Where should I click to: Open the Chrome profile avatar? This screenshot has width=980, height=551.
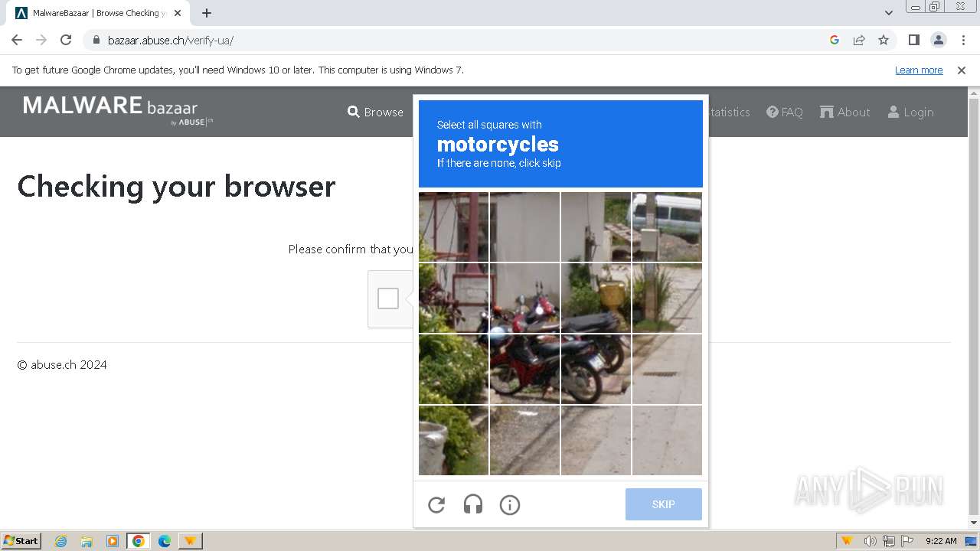point(939,40)
